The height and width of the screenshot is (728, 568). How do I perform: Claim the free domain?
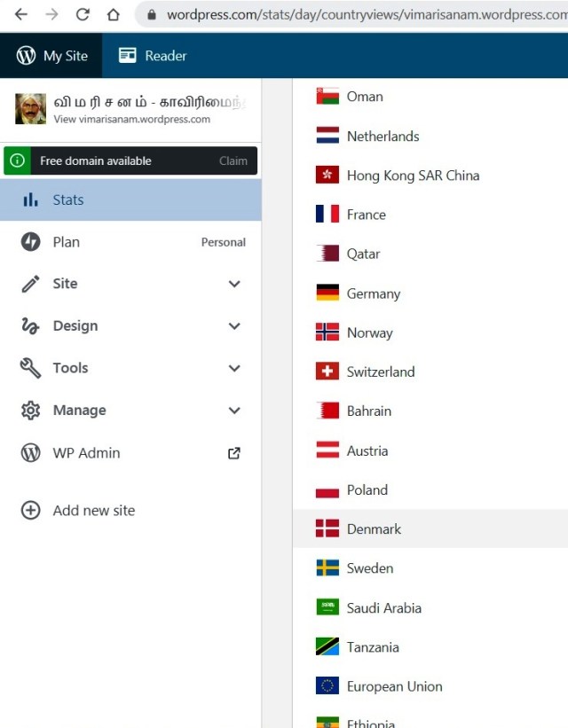pos(233,160)
